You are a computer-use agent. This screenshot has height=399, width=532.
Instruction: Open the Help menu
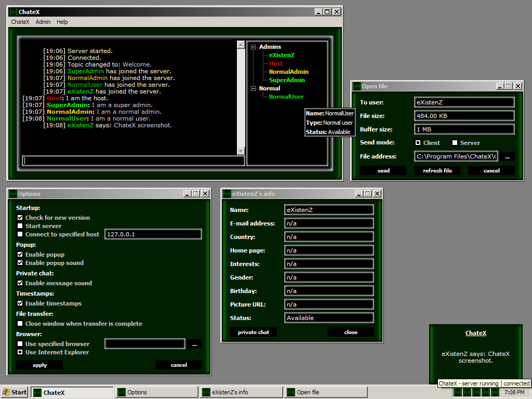click(x=62, y=22)
